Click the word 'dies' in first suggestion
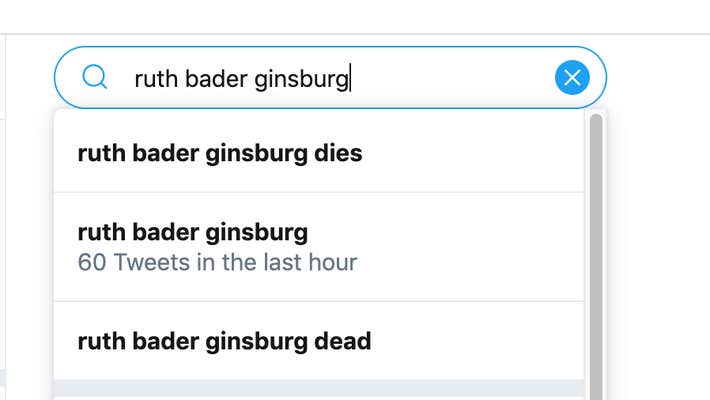Viewport: 710px width, 400px height. pyautogui.click(x=338, y=153)
